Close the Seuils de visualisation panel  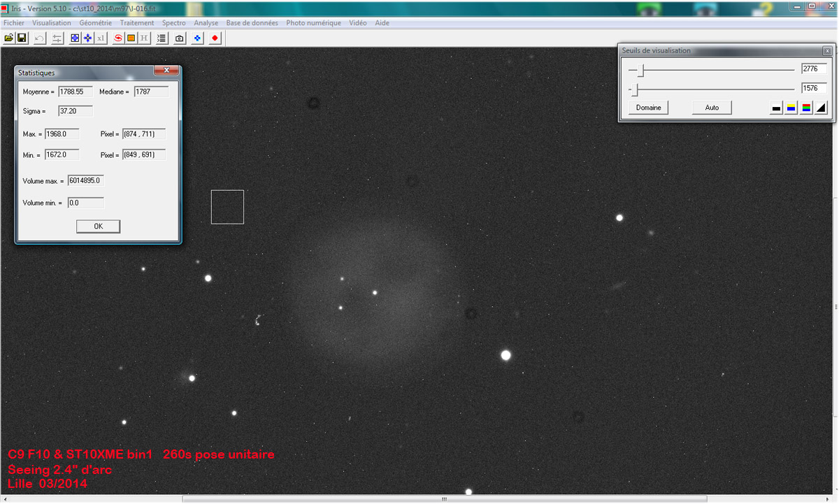pos(827,51)
